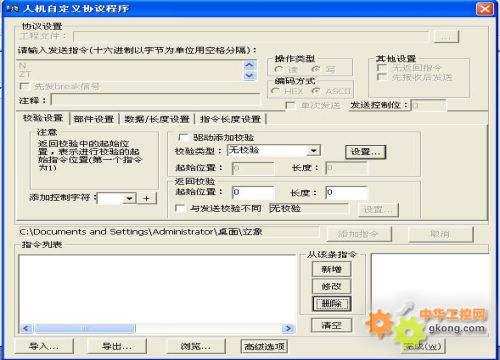This screenshot has width=500, height=360.
Task: Click the 返回校验 起始位置 input field
Action: (x=253, y=192)
